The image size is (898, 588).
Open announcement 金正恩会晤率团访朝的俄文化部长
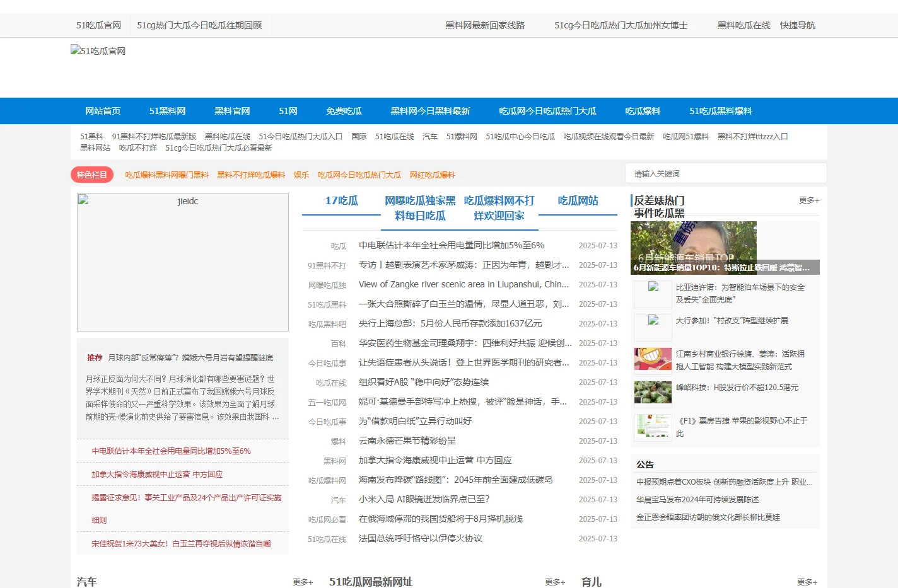[708, 517]
